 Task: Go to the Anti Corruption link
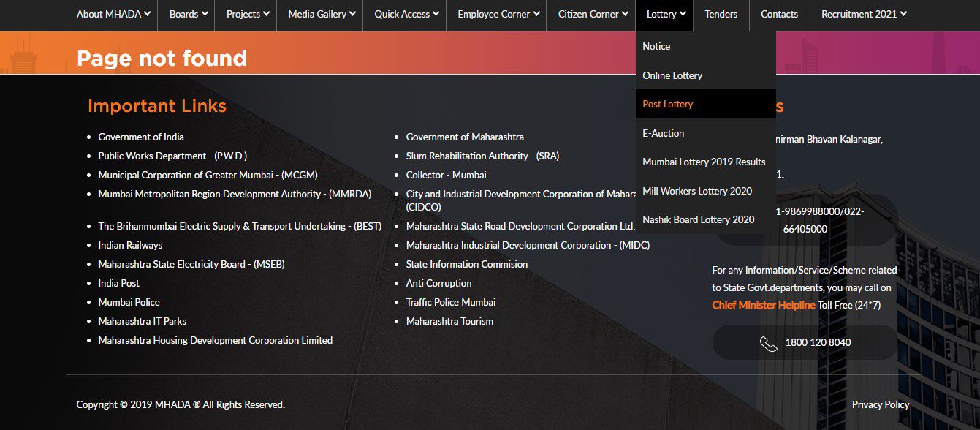[439, 283]
